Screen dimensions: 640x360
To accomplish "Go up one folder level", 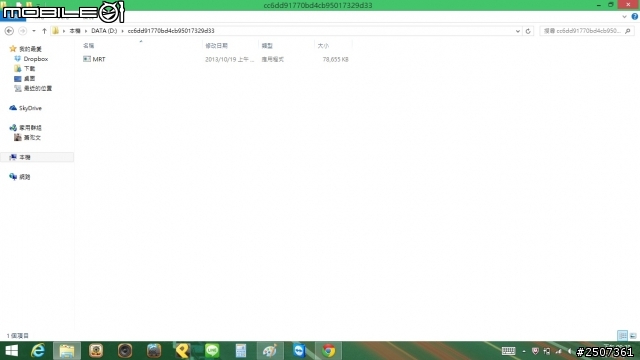I will (44, 31).
